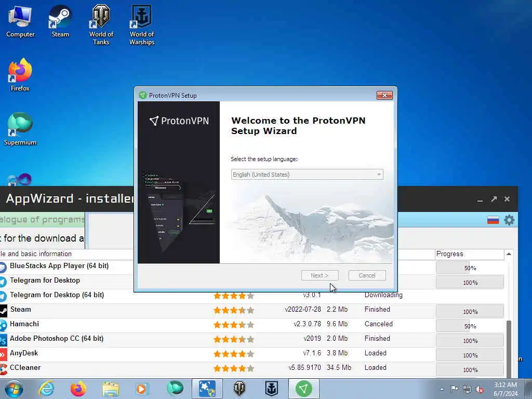Screen dimensions: 532x399
Task: Switch language via Russian flag icon
Action: coord(493,220)
